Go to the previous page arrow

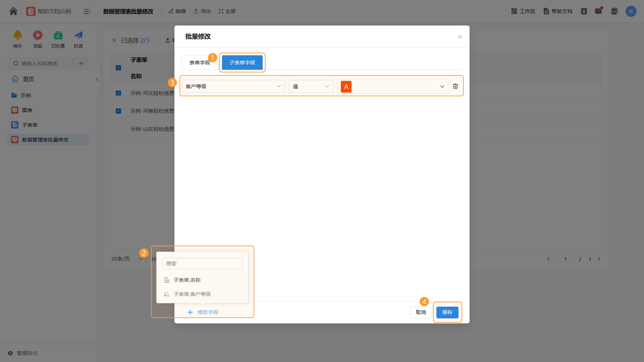[549, 259]
